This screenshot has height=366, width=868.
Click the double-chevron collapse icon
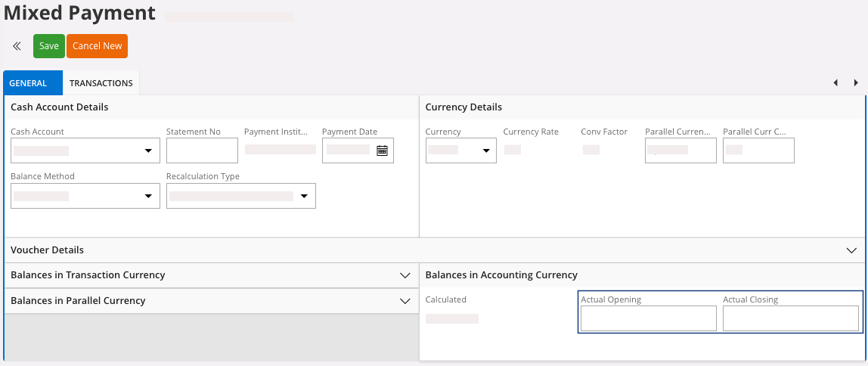tap(17, 46)
